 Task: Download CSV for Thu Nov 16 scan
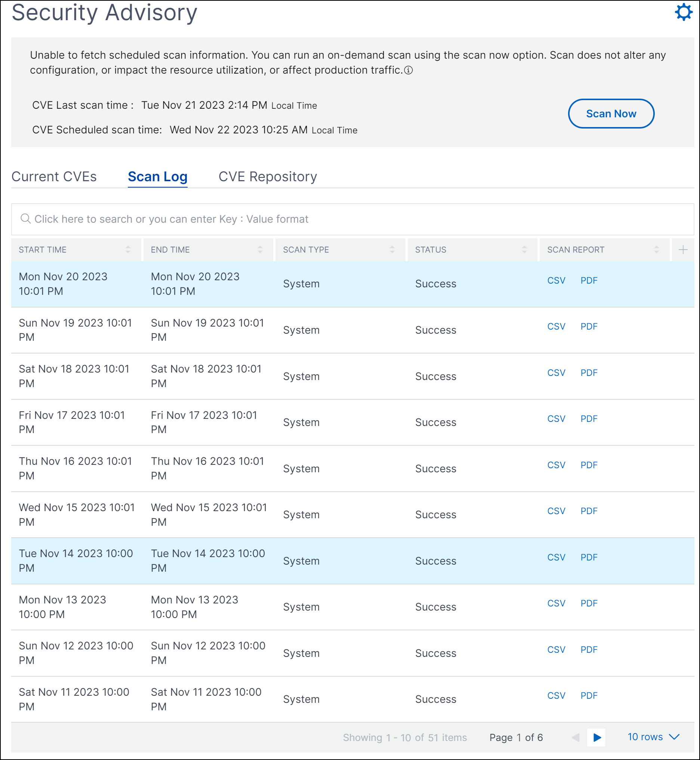pos(556,465)
